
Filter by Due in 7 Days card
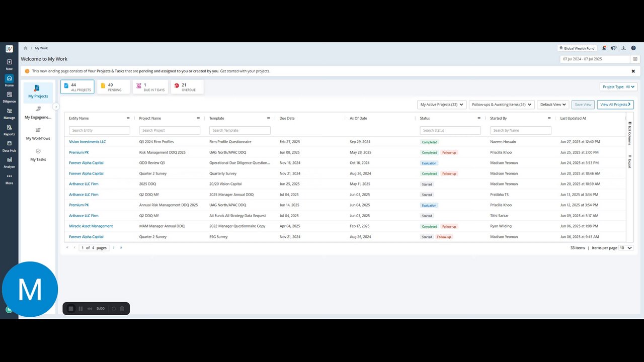(x=150, y=87)
